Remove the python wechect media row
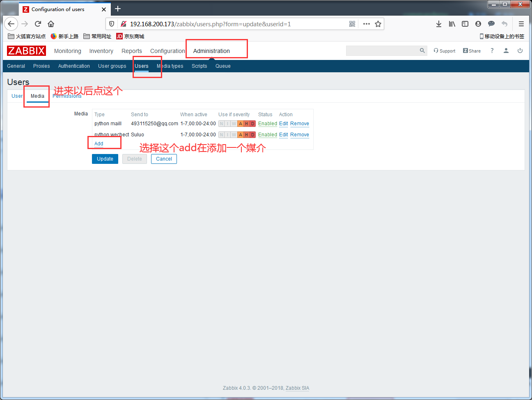This screenshot has width=532, height=400. tap(300, 135)
